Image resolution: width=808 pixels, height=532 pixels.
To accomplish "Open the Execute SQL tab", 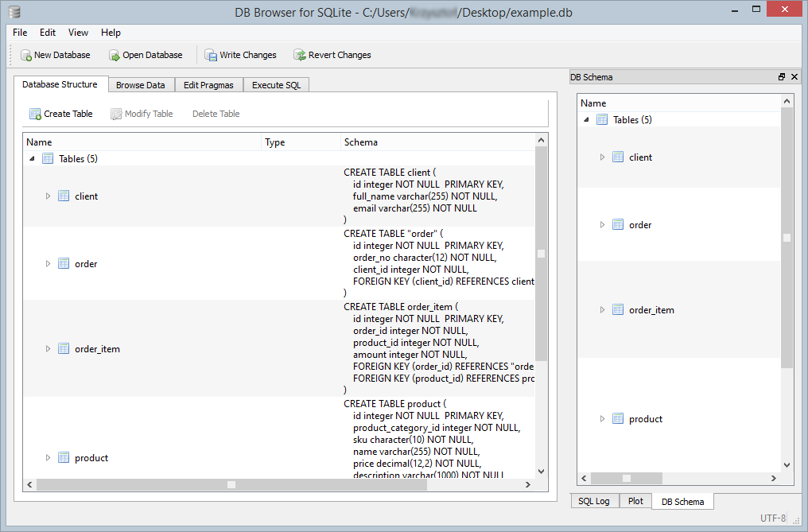I will (276, 85).
